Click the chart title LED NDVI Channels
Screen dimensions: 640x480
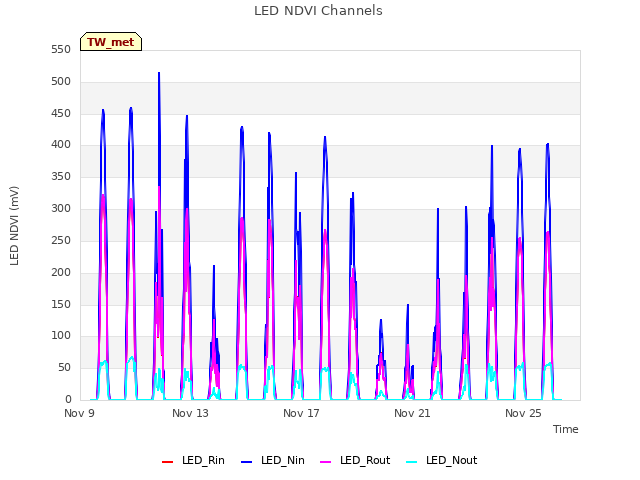pyautogui.click(x=318, y=11)
